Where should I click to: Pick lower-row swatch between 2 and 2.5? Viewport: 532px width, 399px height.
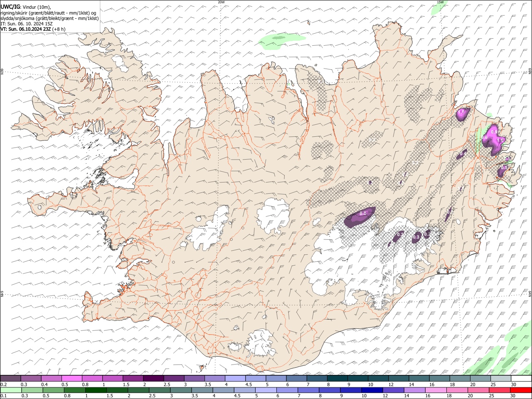pyautogui.click(x=138, y=390)
